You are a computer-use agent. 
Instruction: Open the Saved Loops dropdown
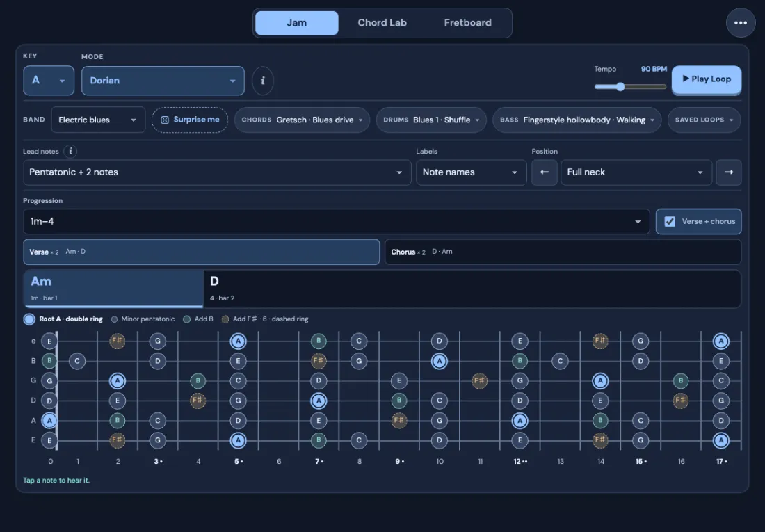tap(704, 120)
